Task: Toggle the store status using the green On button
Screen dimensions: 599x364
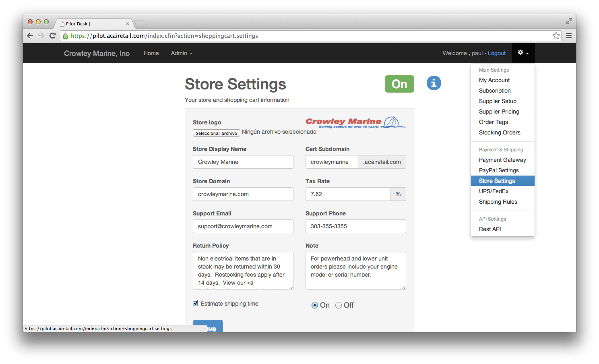Action: pyautogui.click(x=399, y=84)
